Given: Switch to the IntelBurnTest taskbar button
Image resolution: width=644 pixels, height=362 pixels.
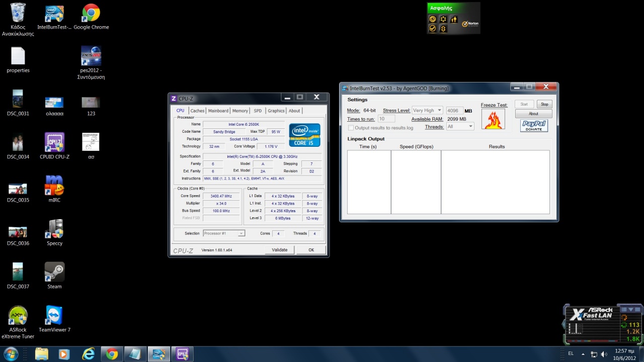Looking at the screenshot, I should coord(158,354).
